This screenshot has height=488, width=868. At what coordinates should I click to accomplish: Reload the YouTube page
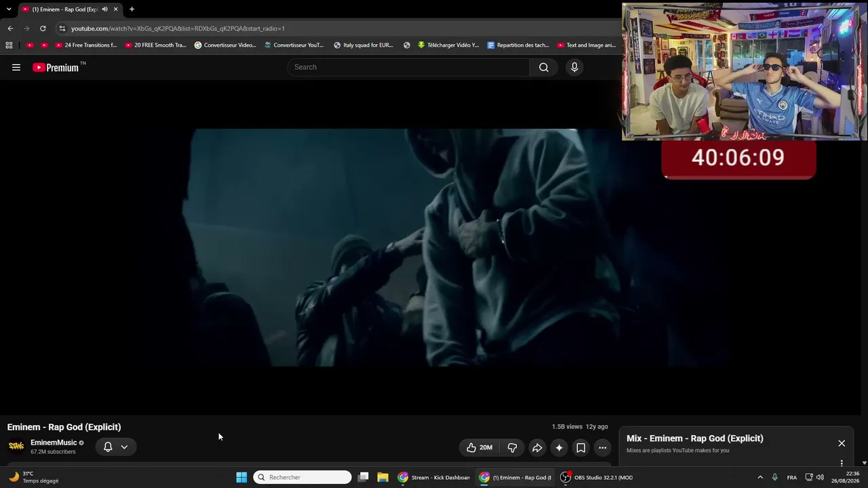pos(43,28)
